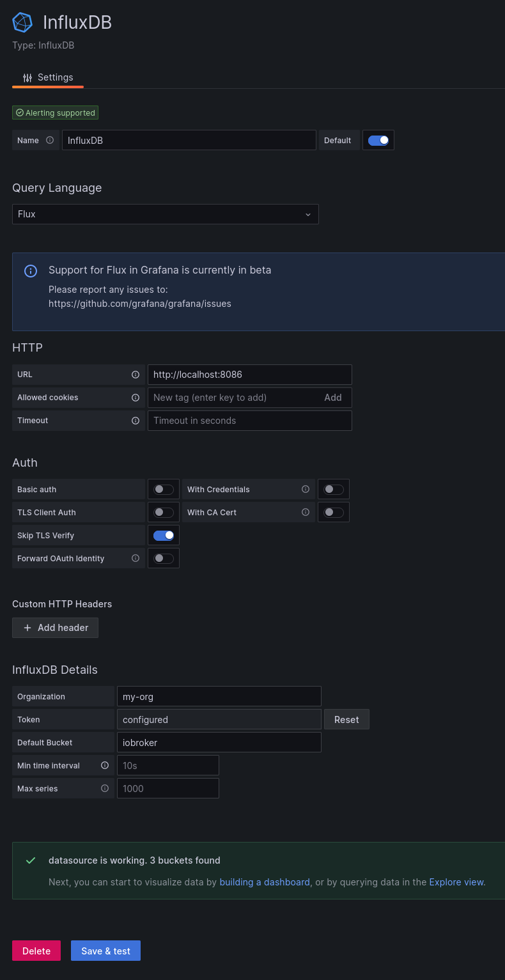Open the Query Language Flux dropdown
The height and width of the screenshot is (980, 505).
click(166, 214)
